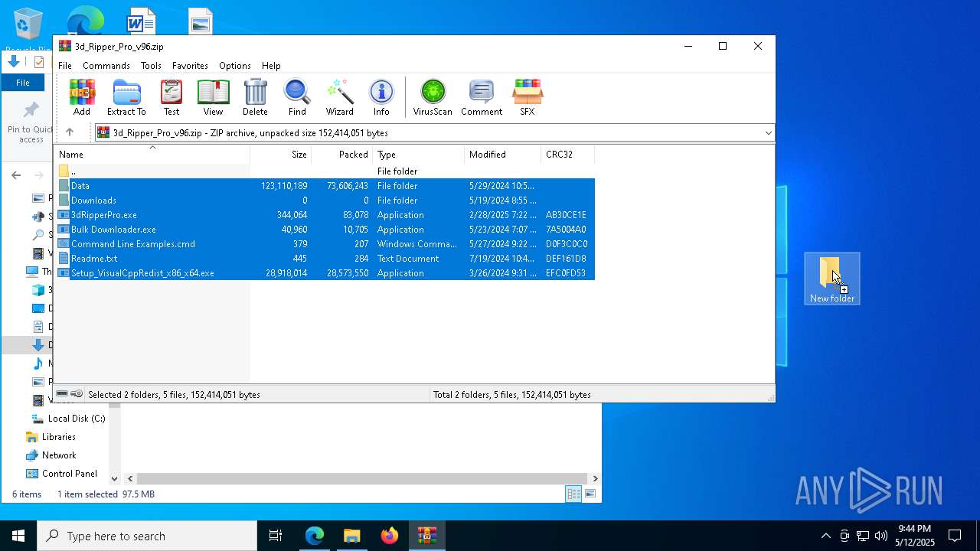Open Task View on taskbar
This screenshot has height=551, width=980.
click(x=276, y=536)
